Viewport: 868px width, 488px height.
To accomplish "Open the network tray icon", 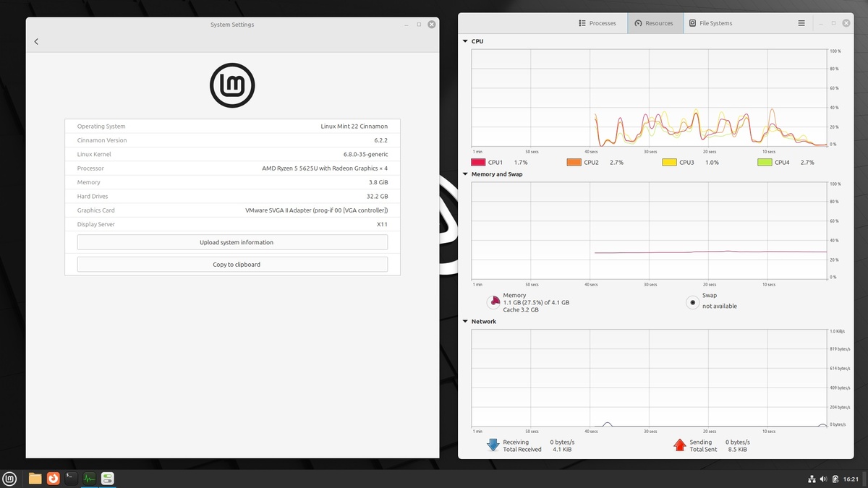I will tap(812, 479).
